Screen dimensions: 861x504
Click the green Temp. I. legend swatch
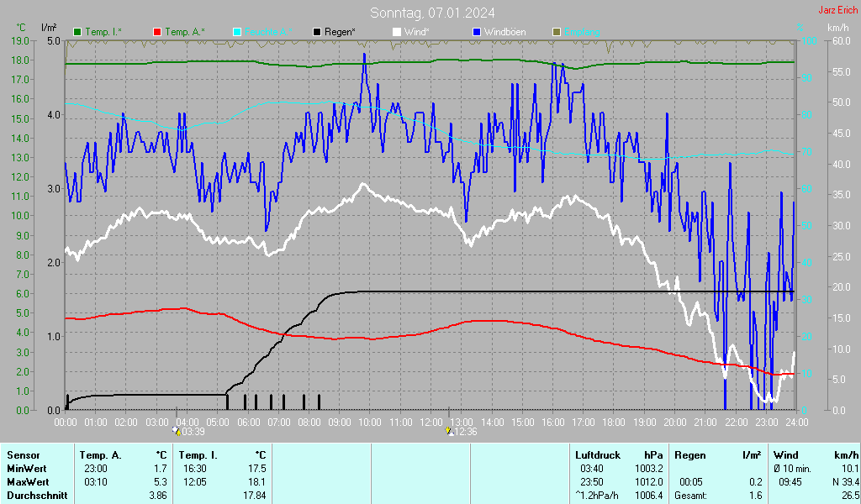[78, 32]
